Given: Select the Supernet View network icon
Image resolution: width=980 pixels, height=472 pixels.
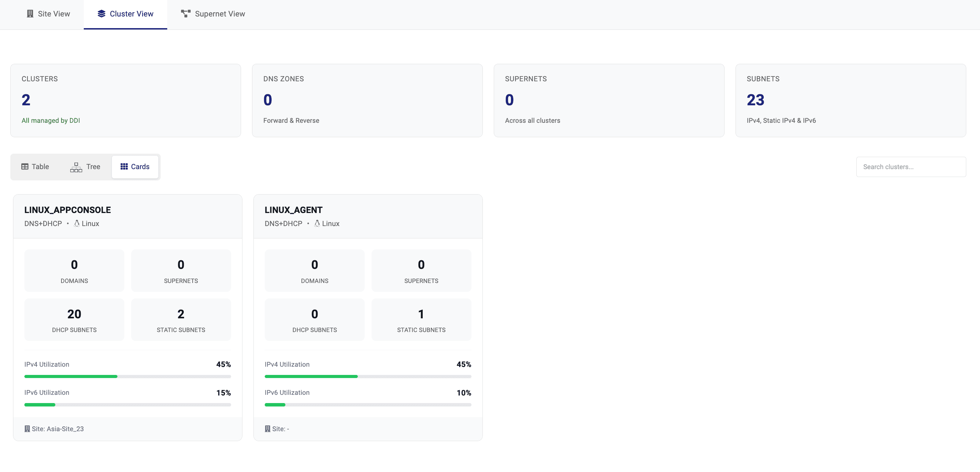Looking at the screenshot, I should [185, 14].
